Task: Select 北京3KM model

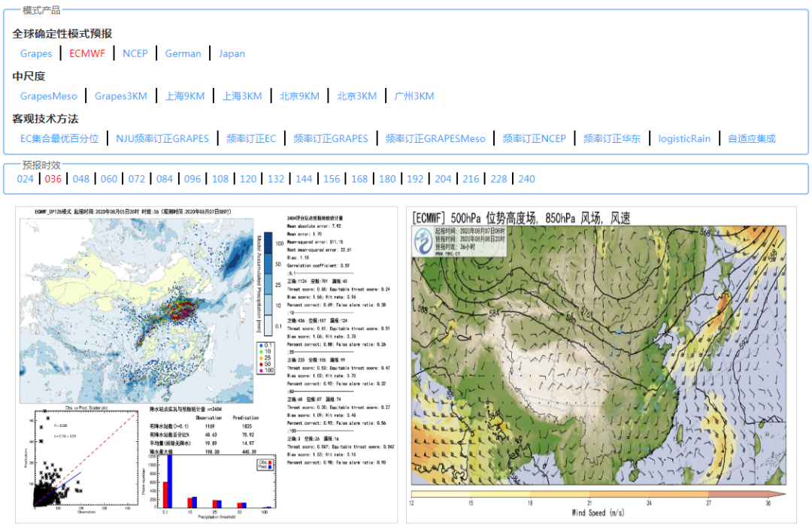Action: (x=357, y=95)
